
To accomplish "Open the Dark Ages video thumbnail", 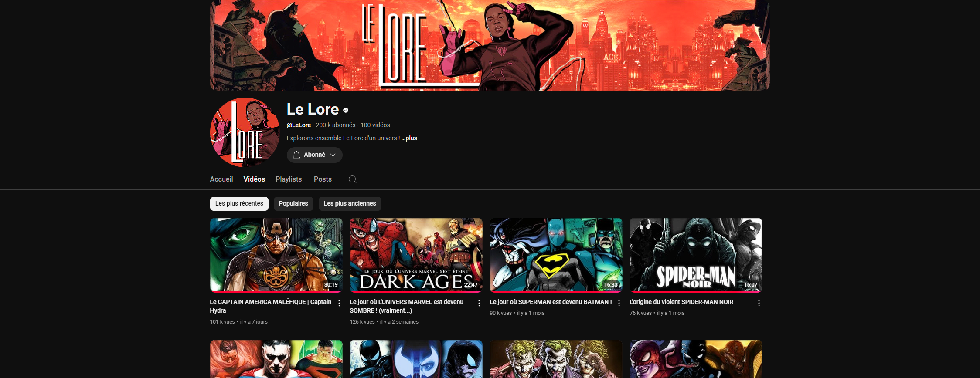I will point(416,255).
